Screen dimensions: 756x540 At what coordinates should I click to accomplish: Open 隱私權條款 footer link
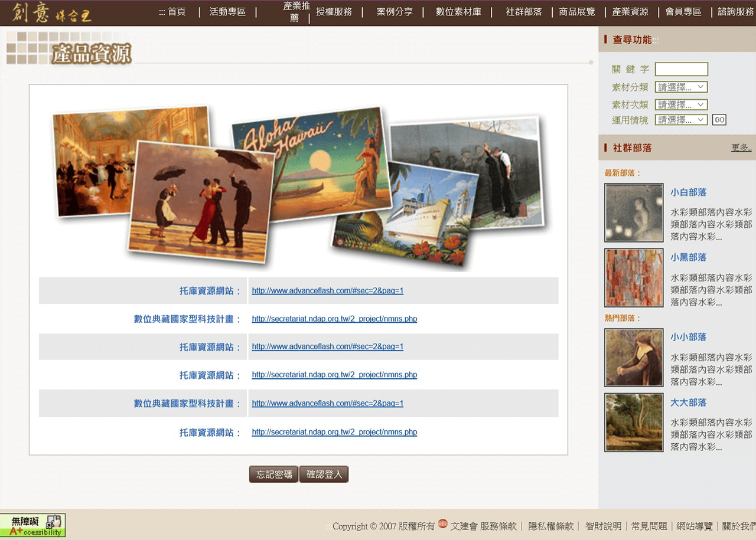click(x=550, y=526)
